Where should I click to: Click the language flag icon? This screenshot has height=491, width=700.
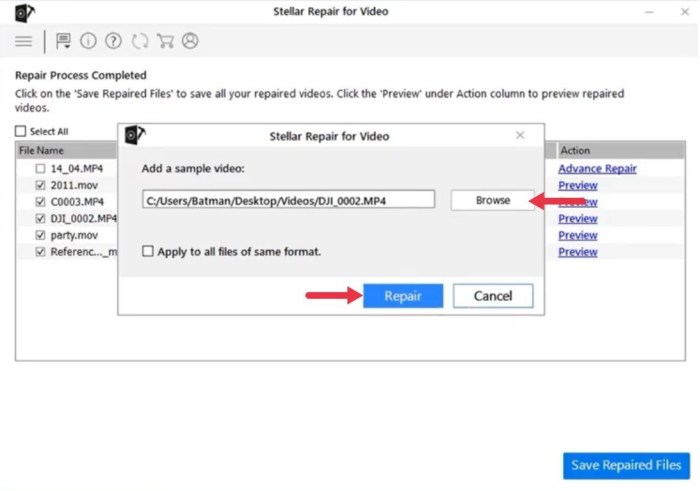(x=63, y=42)
